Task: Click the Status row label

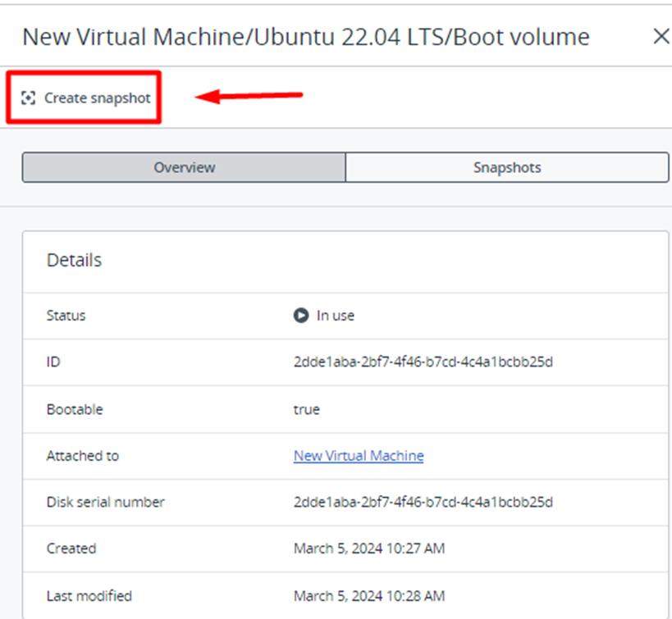Action: tap(66, 316)
